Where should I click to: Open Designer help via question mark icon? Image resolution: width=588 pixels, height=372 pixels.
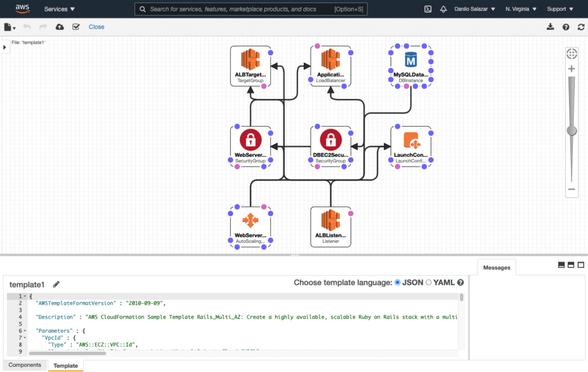coord(566,26)
